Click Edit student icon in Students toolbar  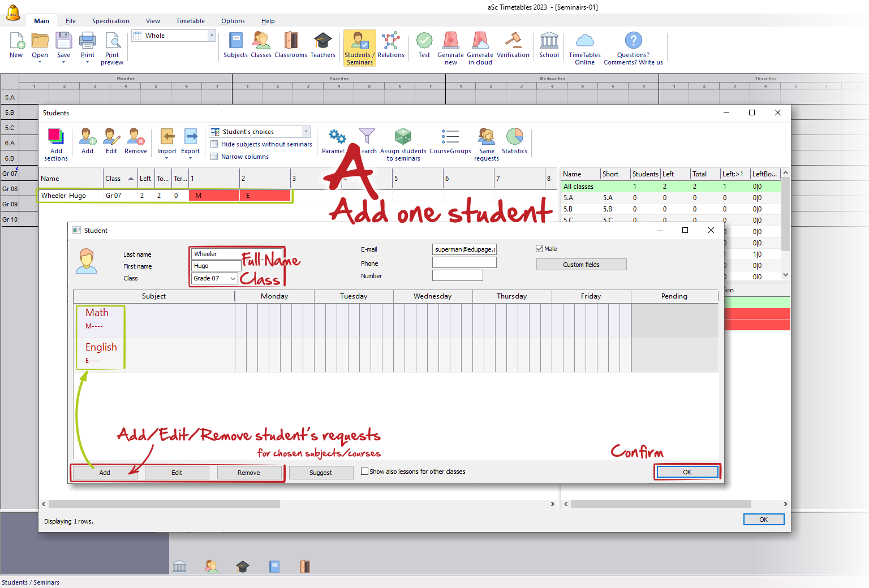[111, 141]
